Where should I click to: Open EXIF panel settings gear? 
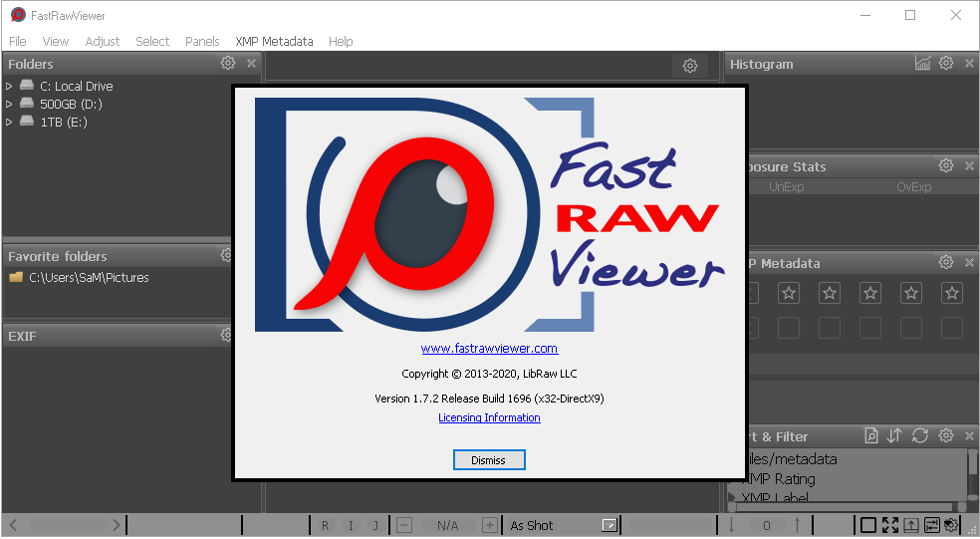point(226,335)
